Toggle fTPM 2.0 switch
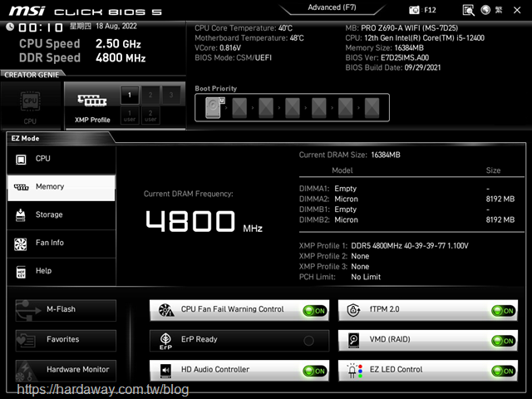This screenshot has height=399, width=532. tap(504, 311)
